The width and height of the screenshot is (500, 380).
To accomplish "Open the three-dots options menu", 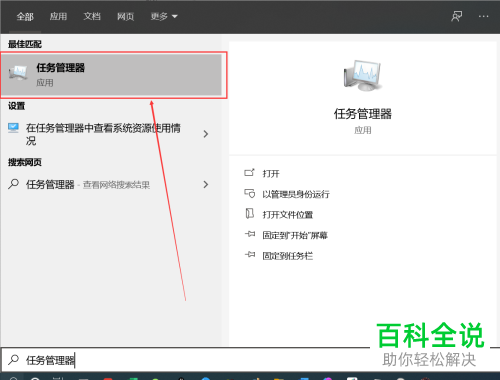I will (483, 16).
